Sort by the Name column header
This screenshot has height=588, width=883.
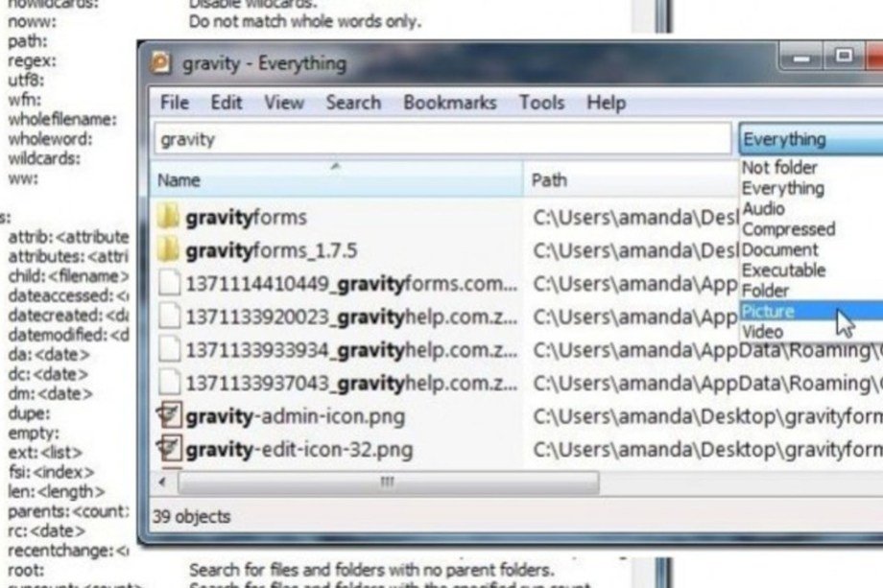pyautogui.click(x=337, y=179)
